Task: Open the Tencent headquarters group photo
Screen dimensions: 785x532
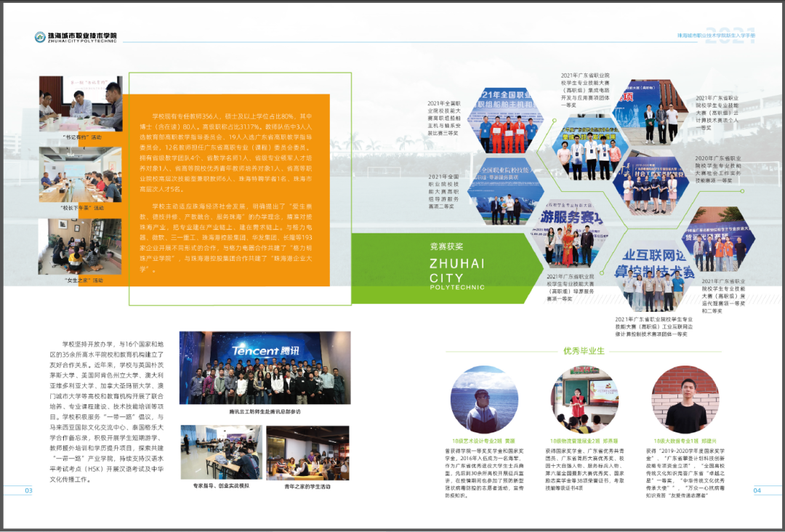Action: (x=265, y=368)
